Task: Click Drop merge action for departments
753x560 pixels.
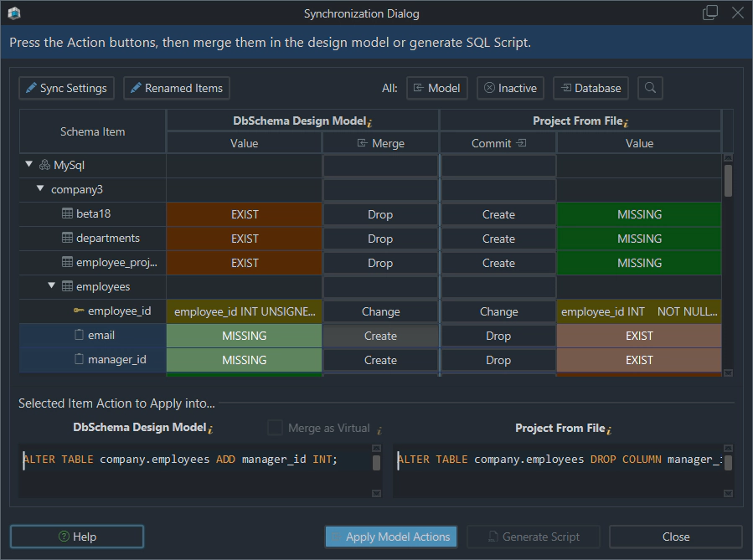Action: (x=380, y=239)
